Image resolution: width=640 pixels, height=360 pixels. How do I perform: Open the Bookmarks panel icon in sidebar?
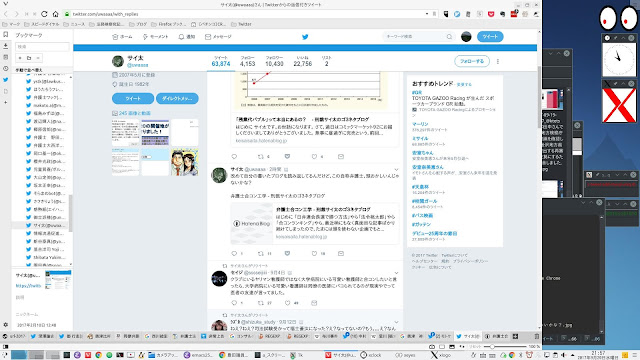(5, 34)
